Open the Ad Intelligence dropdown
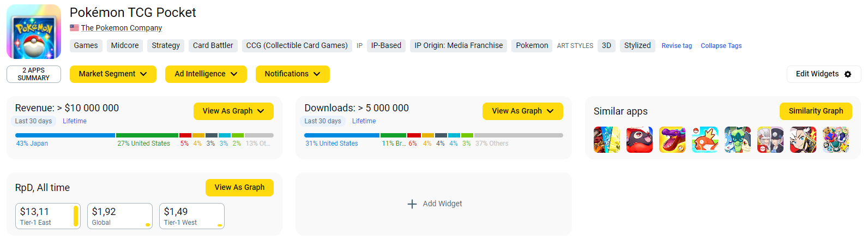This screenshot has height=239, width=868. click(206, 74)
